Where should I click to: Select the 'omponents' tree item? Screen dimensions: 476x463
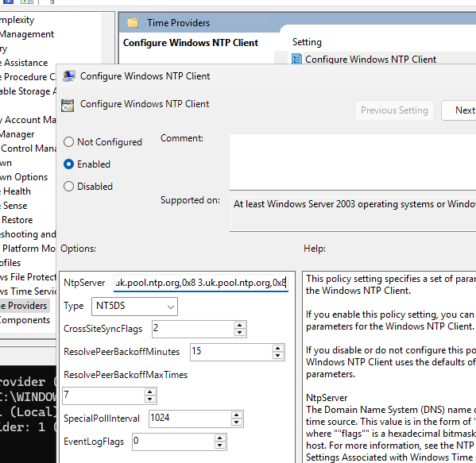(x=25, y=320)
